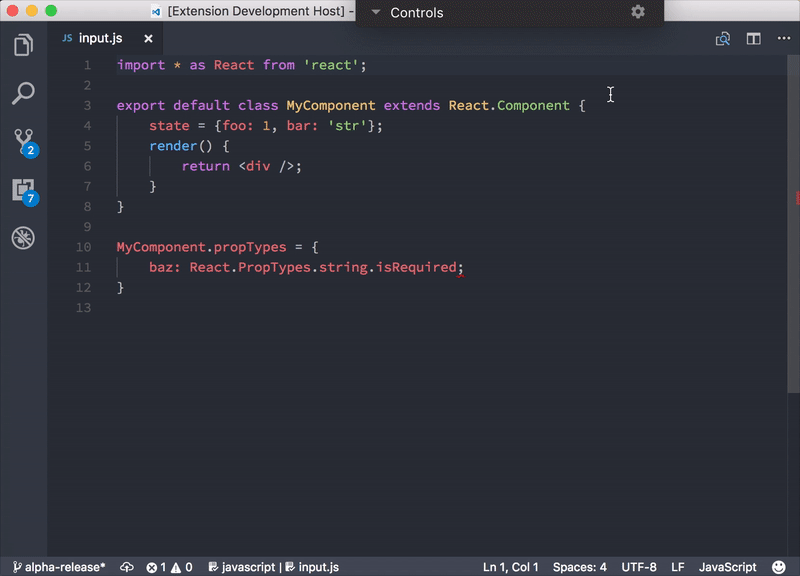Viewport: 800px width, 576px height.
Task: Open the Extensions view with badge 7
Action: click(x=23, y=188)
